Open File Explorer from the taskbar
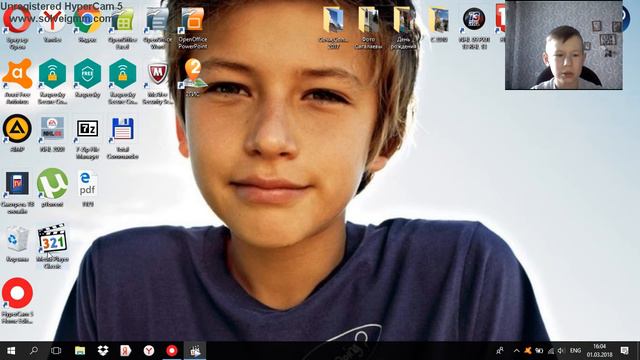The width and height of the screenshot is (640, 360). pos(80,351)
